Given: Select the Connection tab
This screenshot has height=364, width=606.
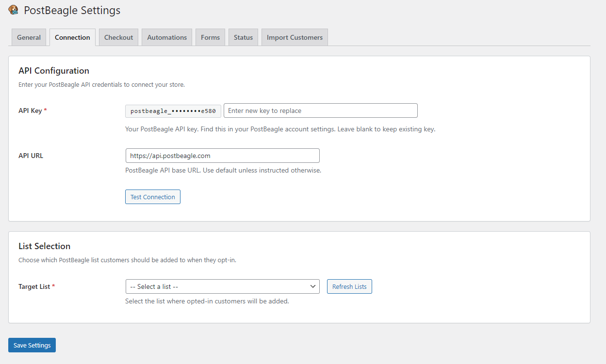Looking at the screenshot, I should click(72, 37).
